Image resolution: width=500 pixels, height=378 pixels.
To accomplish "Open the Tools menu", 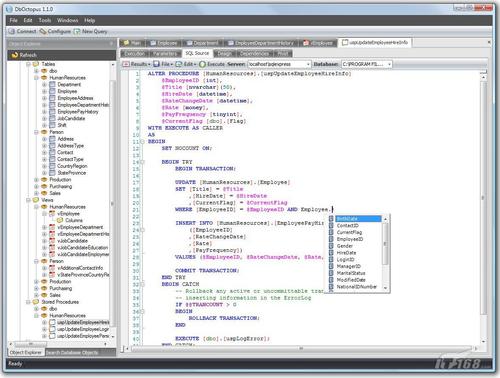I will 45,20.
